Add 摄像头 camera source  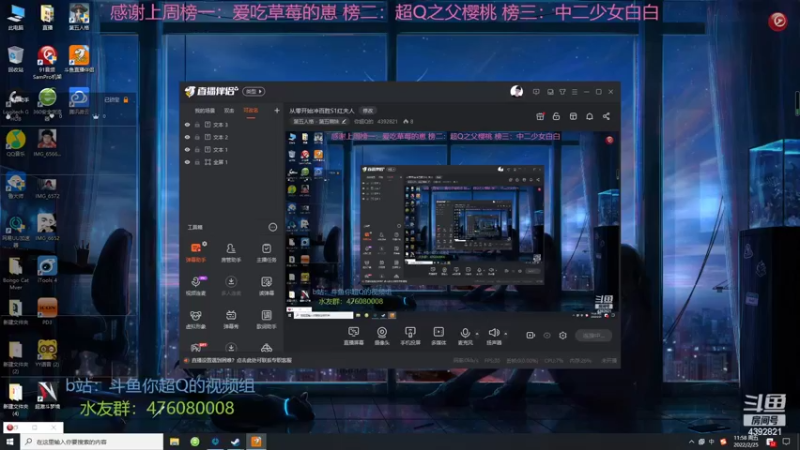click(382, 336)
